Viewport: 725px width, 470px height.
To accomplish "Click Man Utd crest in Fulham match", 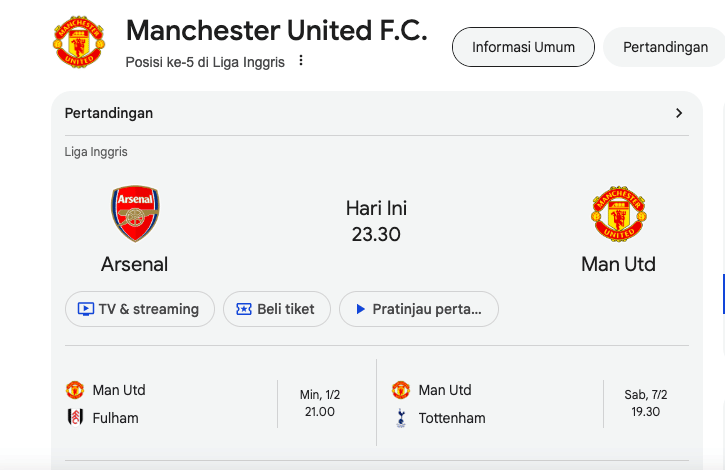I will 75,390.
